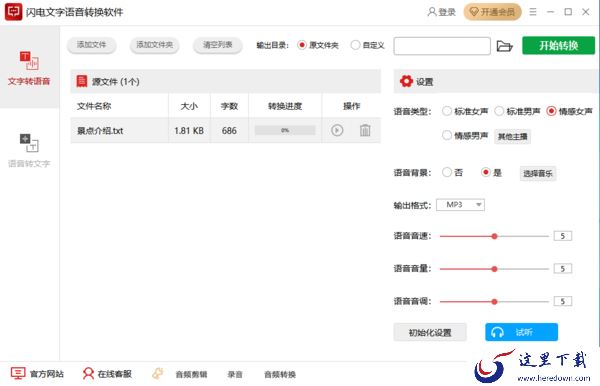Open 音频剪辑 tool

pos(191,375)
